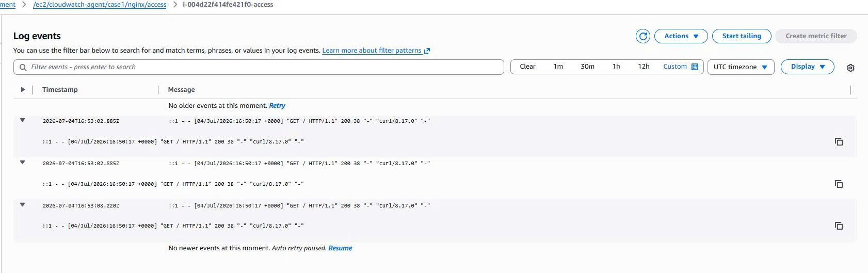Click the Log events heading

tap(37, 36)
